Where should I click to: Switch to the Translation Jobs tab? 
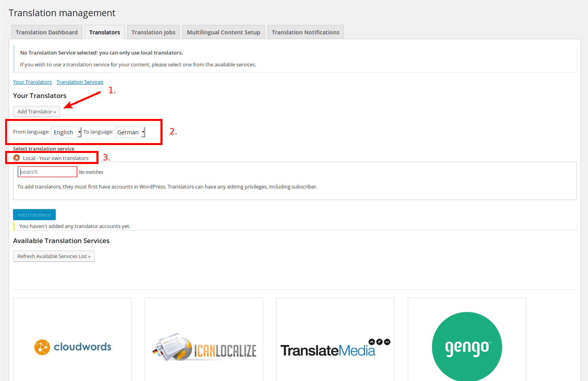click(x=153, y=32)
